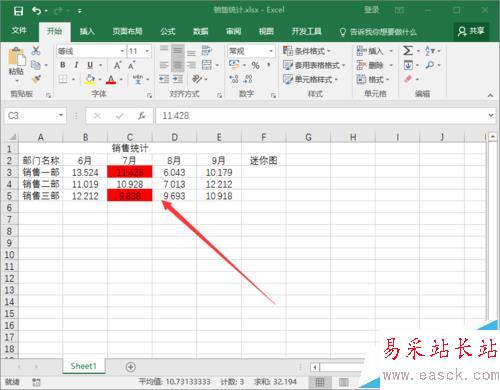500x390 pixels.
Task: Toggle Underline formatting
Action: click(x=90, y=65)
